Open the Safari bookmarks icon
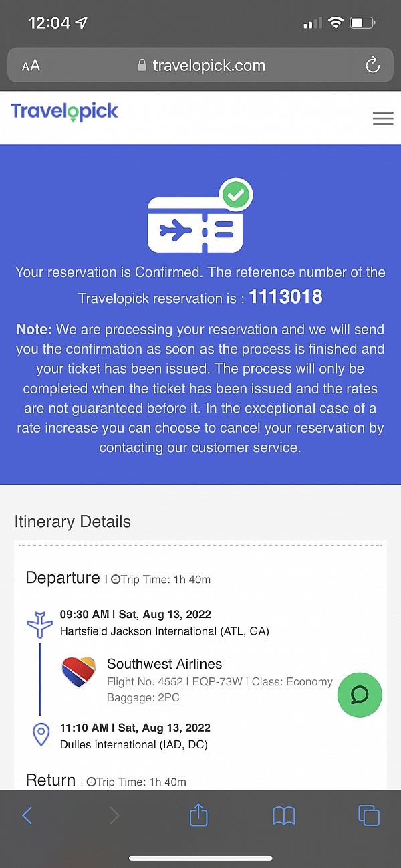Viewport: 401px width, 868px height. tap(283, 815)
